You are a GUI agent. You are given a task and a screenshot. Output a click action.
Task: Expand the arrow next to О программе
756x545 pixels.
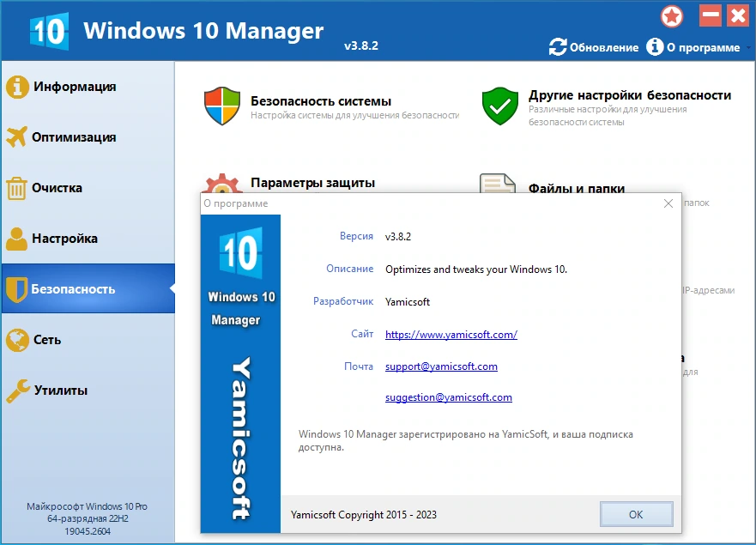coord(748,48)
